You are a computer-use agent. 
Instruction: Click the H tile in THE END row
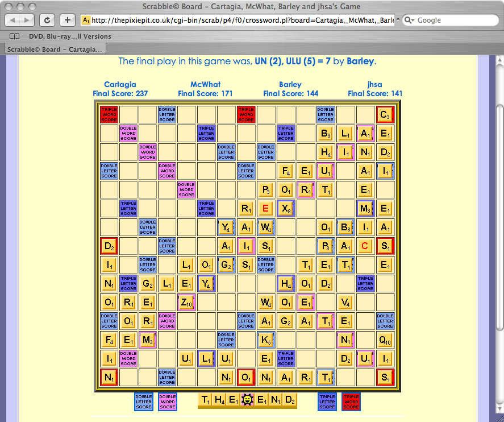219,400
